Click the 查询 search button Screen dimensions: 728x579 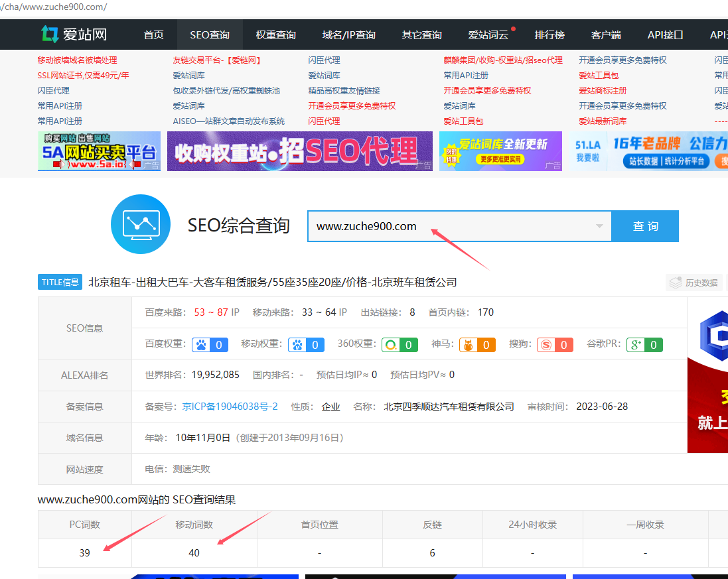(645, 226)
